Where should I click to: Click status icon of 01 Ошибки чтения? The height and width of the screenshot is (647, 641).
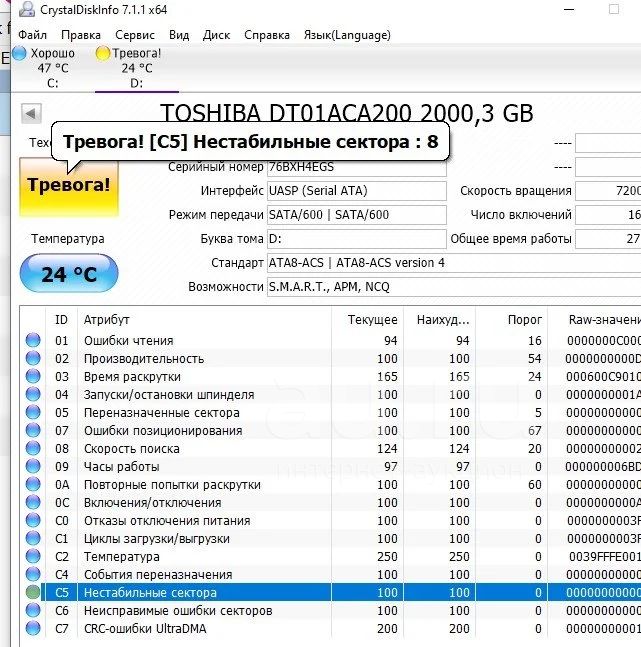point(33,340)
